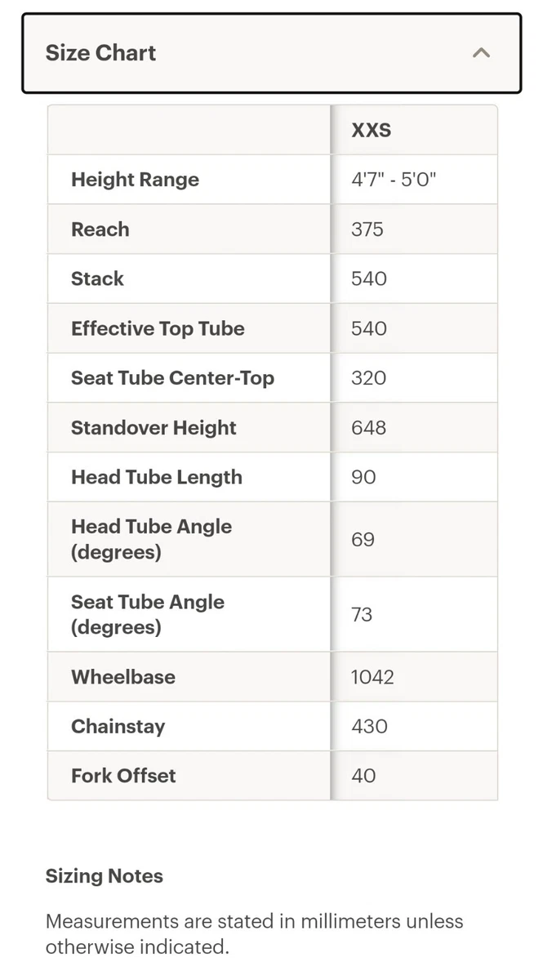Image resolution: width=543 pixels, height=980 pixels.
Task: Click the Chainstay row label
Action: click(x=118, y=726)
